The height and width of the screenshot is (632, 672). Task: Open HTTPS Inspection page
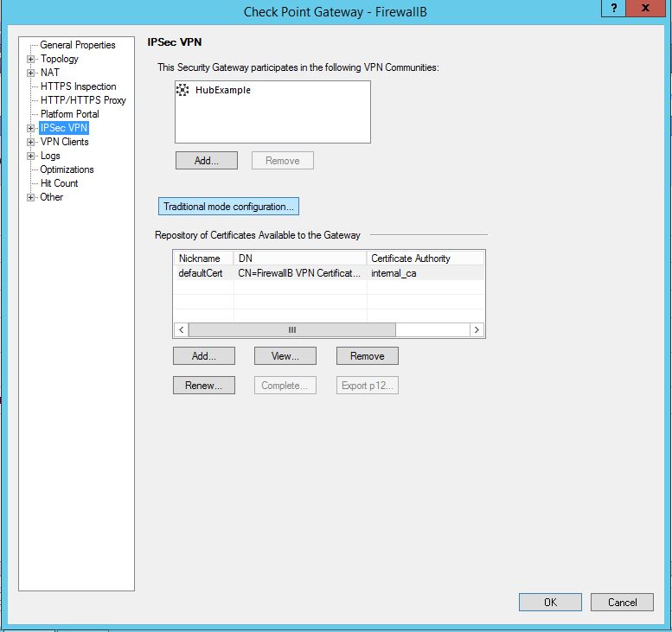[78, 86]
